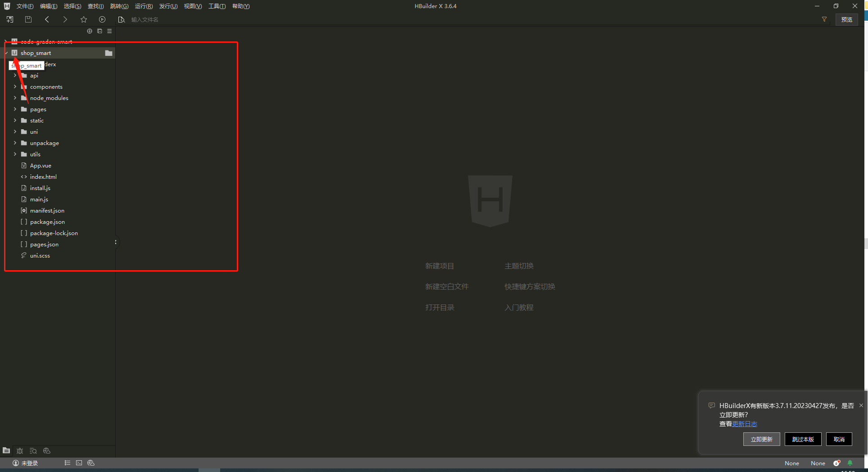Viewport: 868px width, 472px height.
Task: Click the Run play icon in toolbar
Action: [x=102, y=19]
